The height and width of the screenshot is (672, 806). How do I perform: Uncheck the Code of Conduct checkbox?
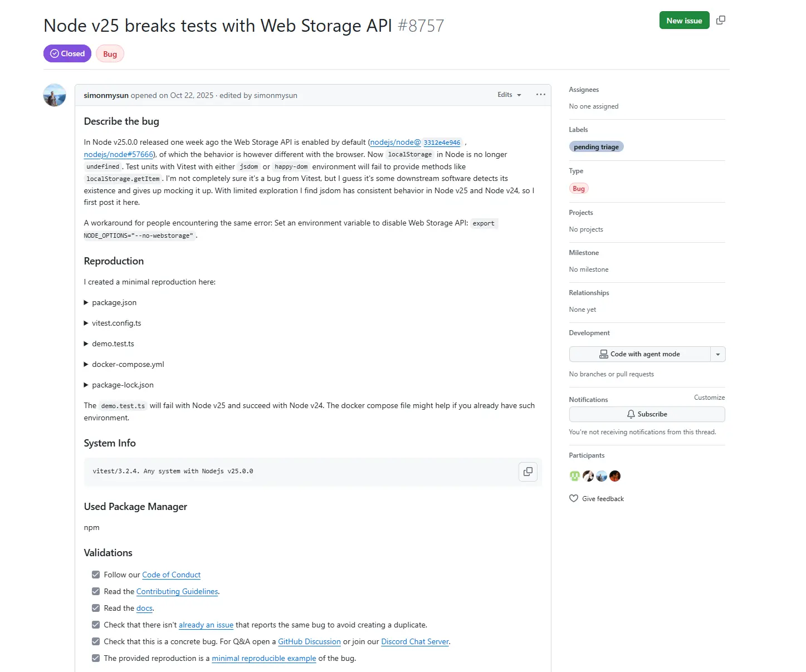[x=96, y=575]
